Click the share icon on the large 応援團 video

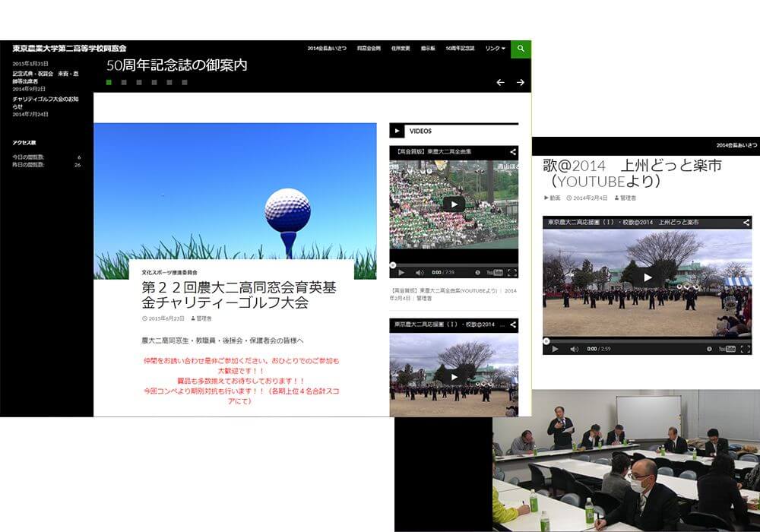[x=746, y=222]
